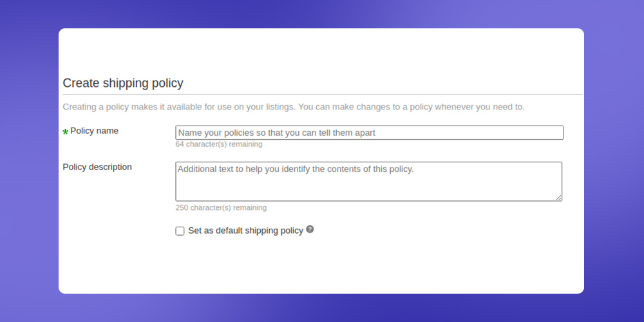Click the green required asterisk before Policy name
This screenshot has width=644, height=322.
pyautogui.click(x=65, y=132)
